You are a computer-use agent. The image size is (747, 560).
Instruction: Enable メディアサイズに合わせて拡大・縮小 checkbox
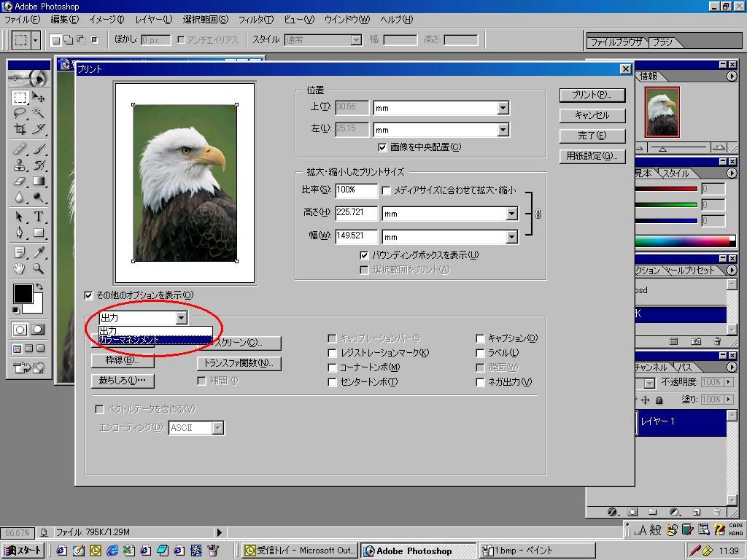coord(386,190)
